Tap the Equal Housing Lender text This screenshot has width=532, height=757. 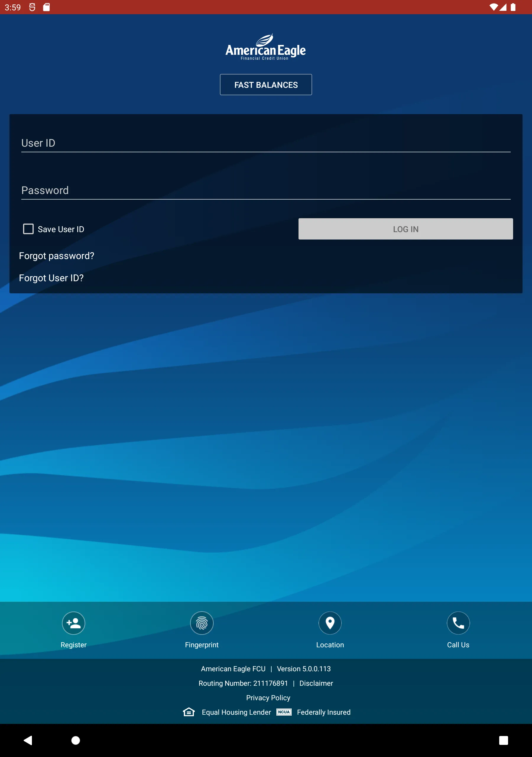coord(236,712)
